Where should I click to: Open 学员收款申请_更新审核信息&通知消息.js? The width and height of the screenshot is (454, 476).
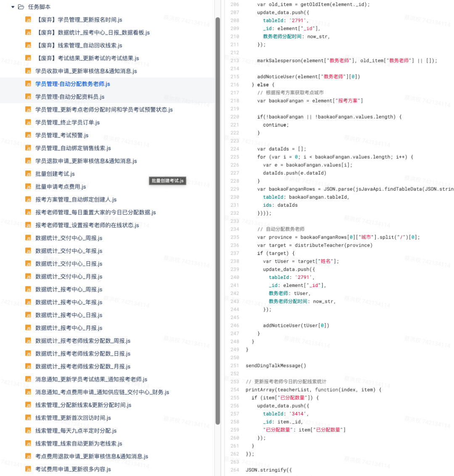86,71
